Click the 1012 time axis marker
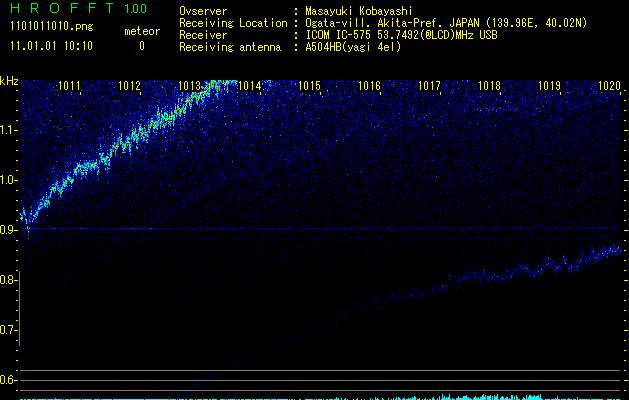The width and height of the screenshot is (629, 400). point(130,86)
